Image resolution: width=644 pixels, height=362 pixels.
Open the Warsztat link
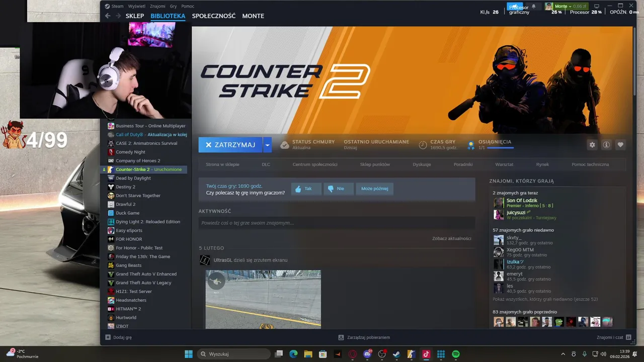tap(504, 164)
